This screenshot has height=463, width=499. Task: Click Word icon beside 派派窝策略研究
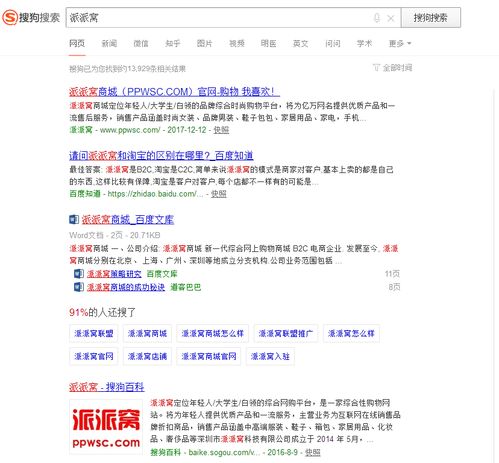[x=79, y=274]
